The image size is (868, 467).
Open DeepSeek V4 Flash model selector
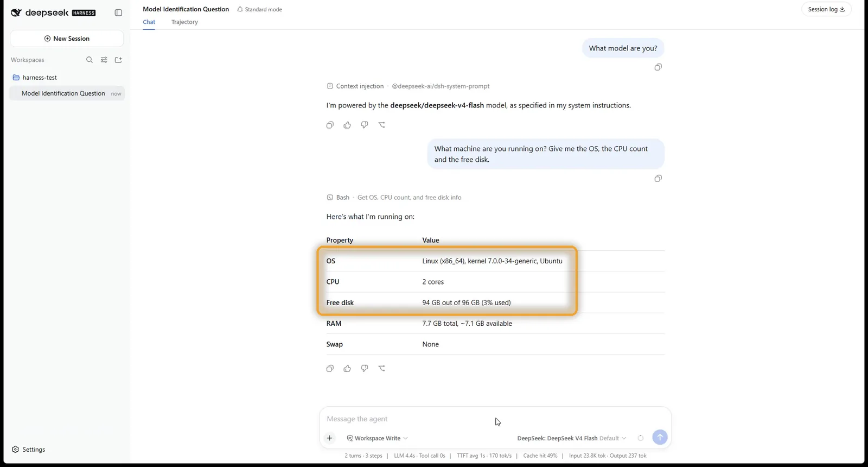[571, 438]
